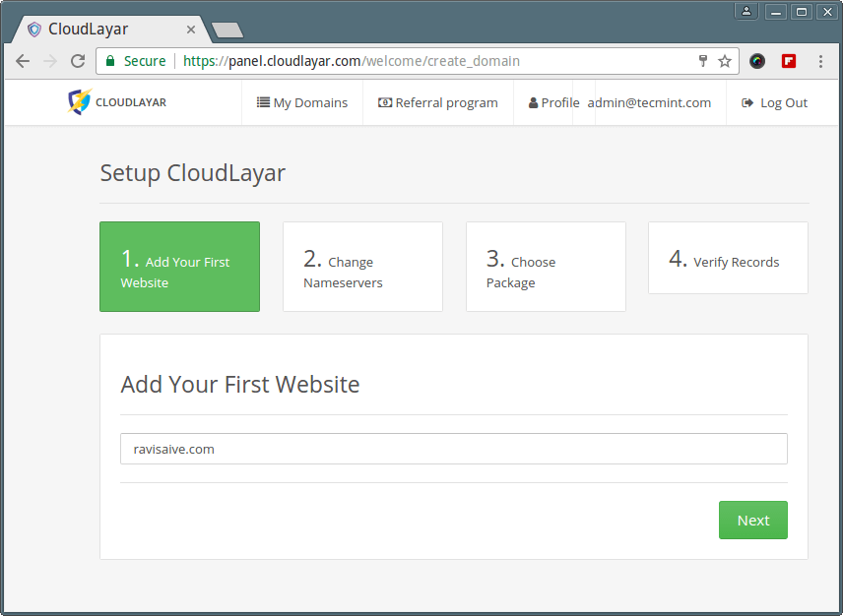Viewport: 843px width, 616px height.
Task: Open the round color wheel extension
Action: [x=757, y=61]
